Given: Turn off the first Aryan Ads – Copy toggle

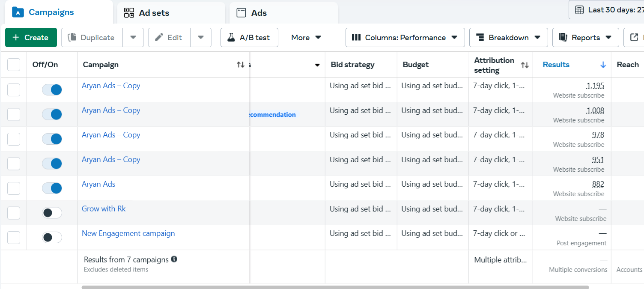Looking at the screenshot, I should (52, 90).
